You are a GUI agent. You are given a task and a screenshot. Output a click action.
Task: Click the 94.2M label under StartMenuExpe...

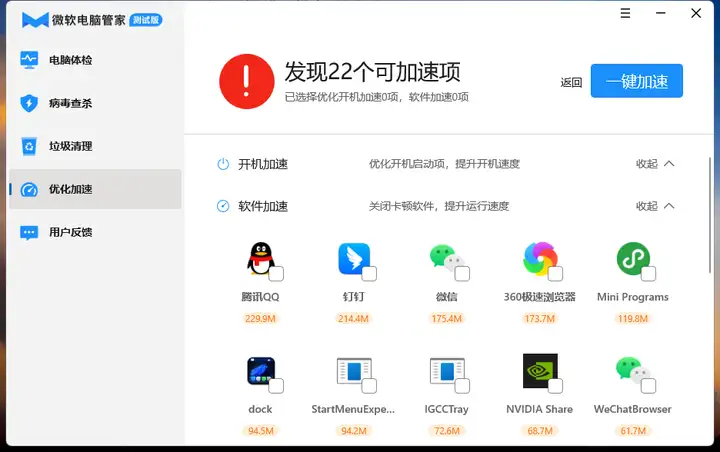[x=354, y=431]
